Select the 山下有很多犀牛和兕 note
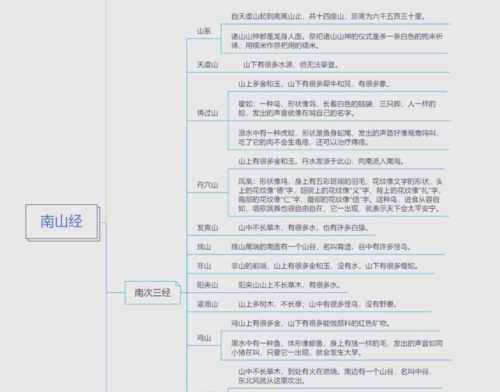 coord(314,84)
